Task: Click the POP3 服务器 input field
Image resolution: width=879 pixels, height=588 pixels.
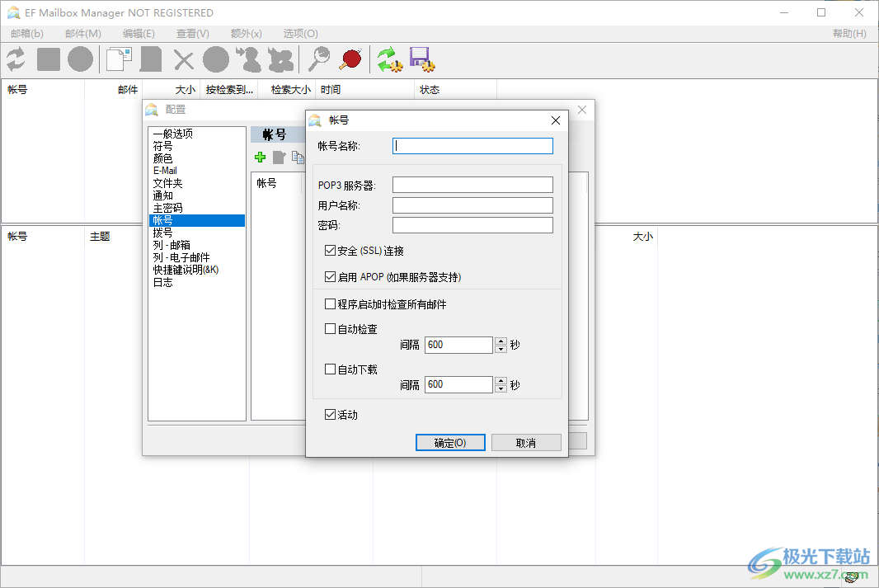Action: [472, 185]
